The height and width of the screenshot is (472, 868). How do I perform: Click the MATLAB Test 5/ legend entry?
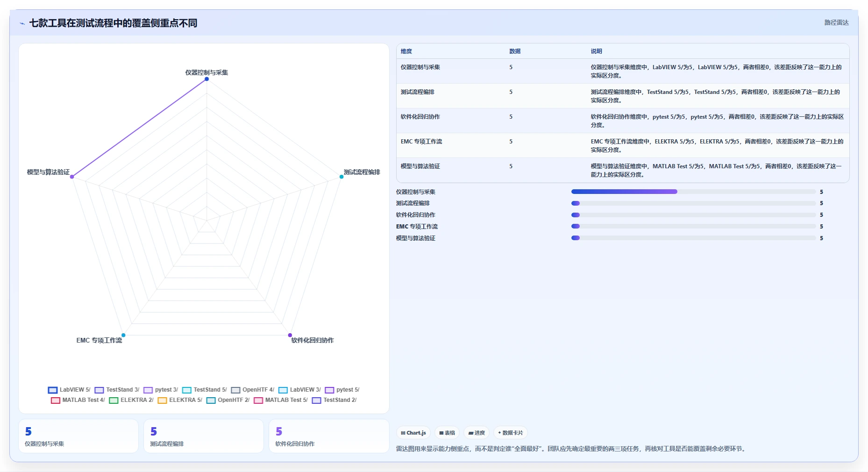coord(281,400)
